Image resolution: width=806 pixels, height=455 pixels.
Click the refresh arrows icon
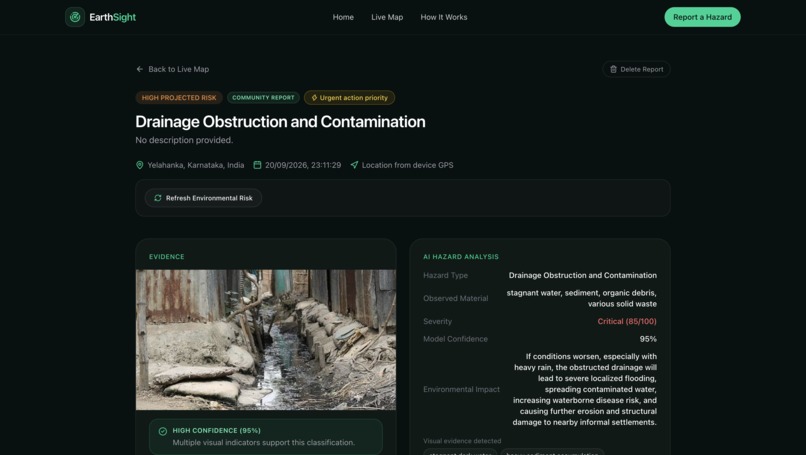point(158,198)
